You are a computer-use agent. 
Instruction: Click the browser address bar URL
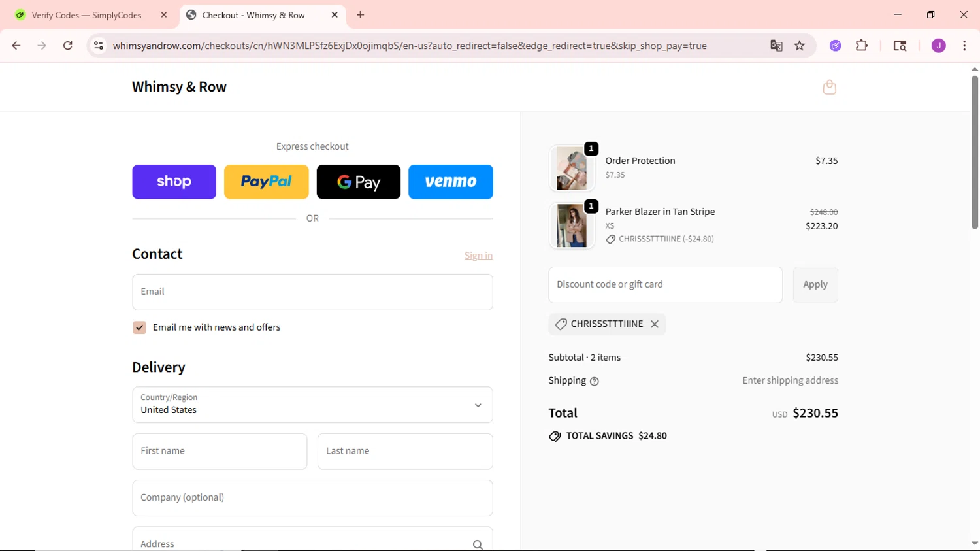410,46
